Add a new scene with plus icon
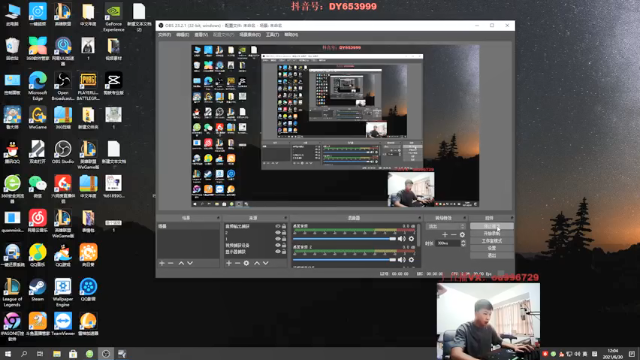The height and width of the screenshot is (360, 640). click(x=162, y=263)
